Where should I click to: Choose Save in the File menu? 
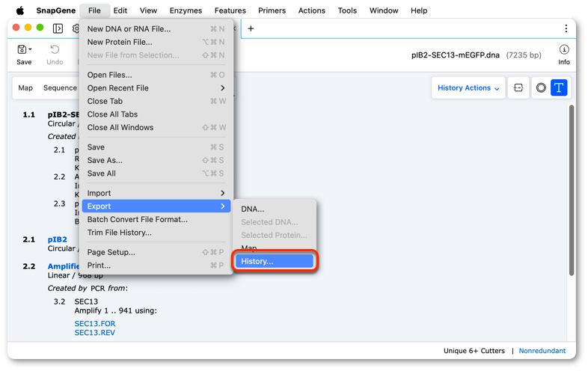156,147
